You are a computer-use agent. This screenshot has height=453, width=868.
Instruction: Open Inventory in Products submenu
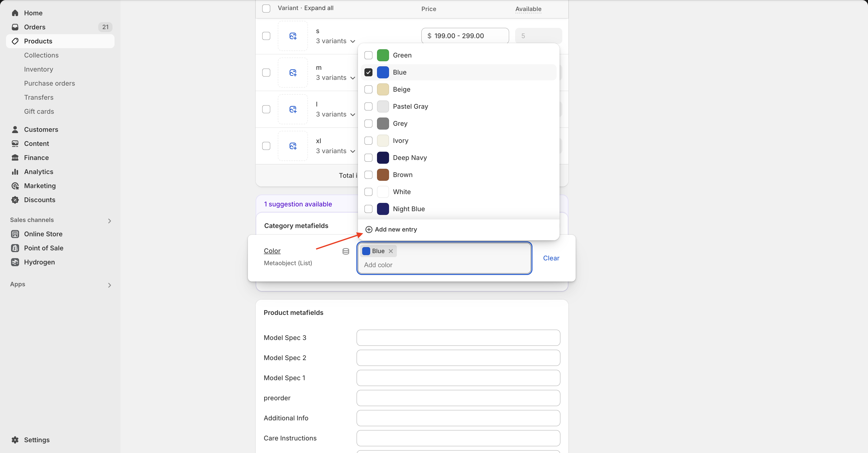point(38,69)
